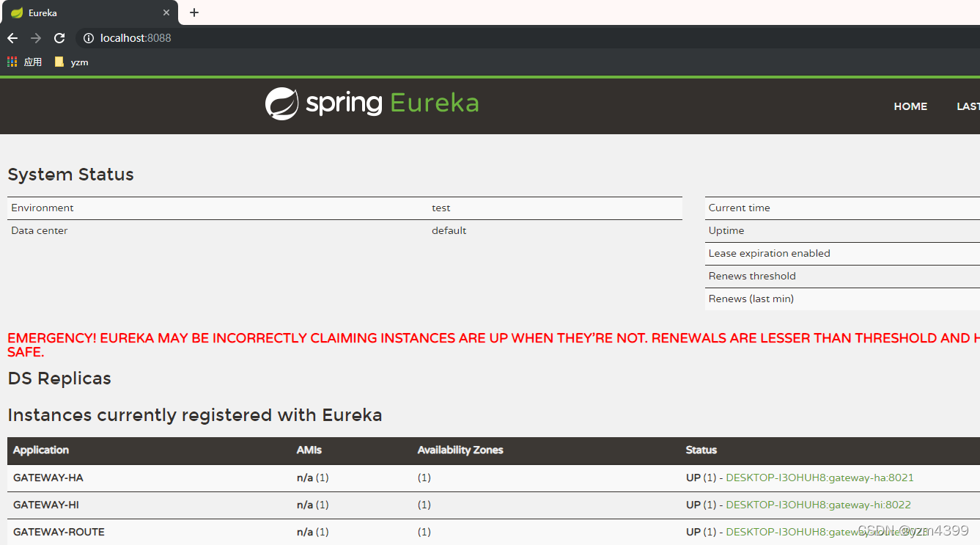Click the UP (1) status for GATEWAY-HA
Image resolution: width=980 pixels, height=545 pixels.
coord(701,478)
